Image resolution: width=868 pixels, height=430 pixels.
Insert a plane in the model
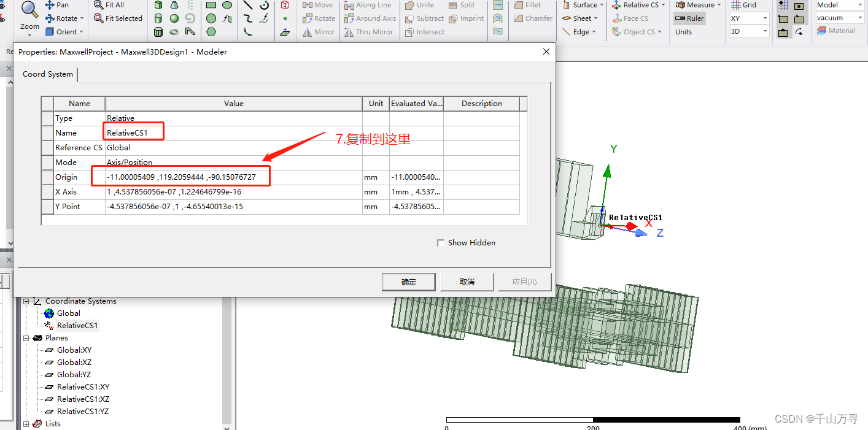[x=285, y=32]
